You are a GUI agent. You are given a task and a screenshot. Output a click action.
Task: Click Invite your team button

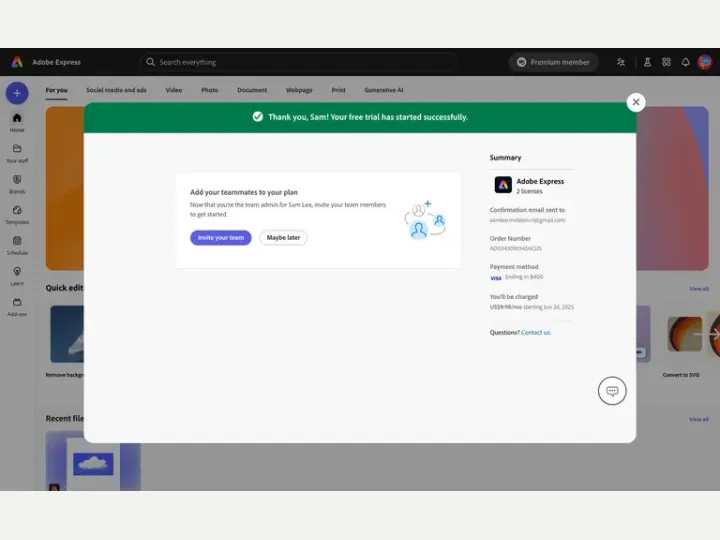(x=221, y=237)
